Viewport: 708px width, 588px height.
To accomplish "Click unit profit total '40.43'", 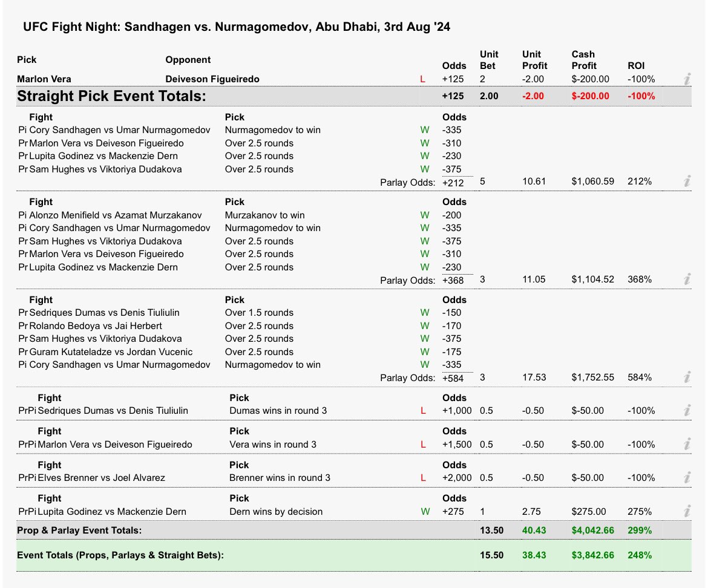I will [x=534, y=531].
